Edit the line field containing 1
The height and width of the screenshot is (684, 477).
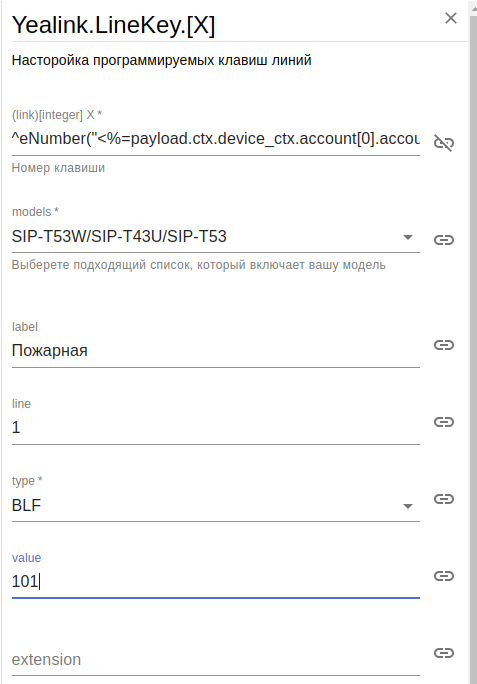pyautogui.click(x=216, y=428)
